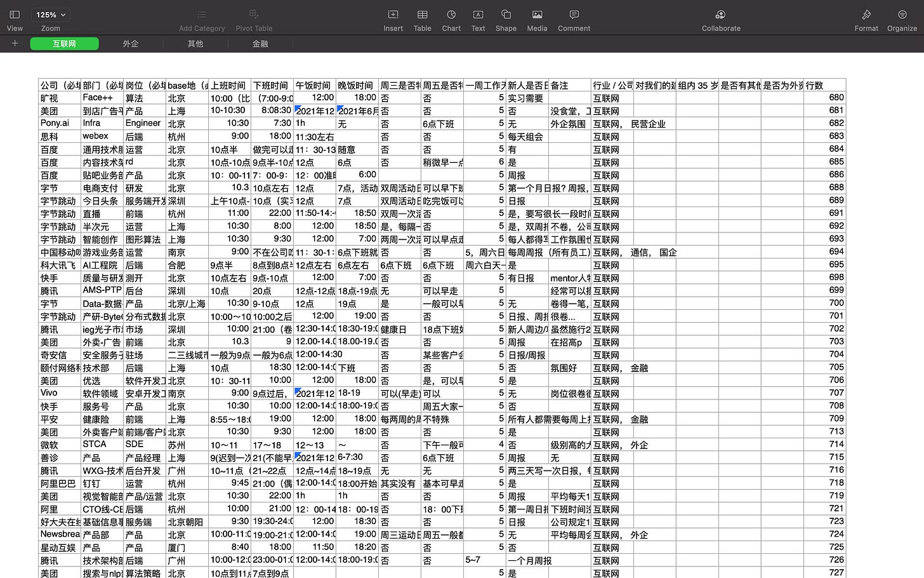Viewport: 924px width, 578px height.
Task: Switch to the 金融 sheet tab
Action: pyautogui.click(x=260, y=44)
